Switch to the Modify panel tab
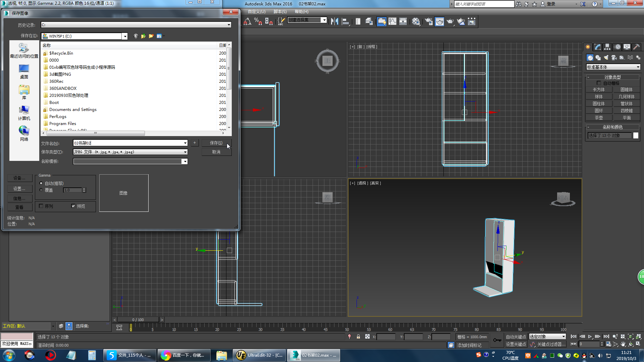This screenshot has width=644, height=362. coord(598,47)
